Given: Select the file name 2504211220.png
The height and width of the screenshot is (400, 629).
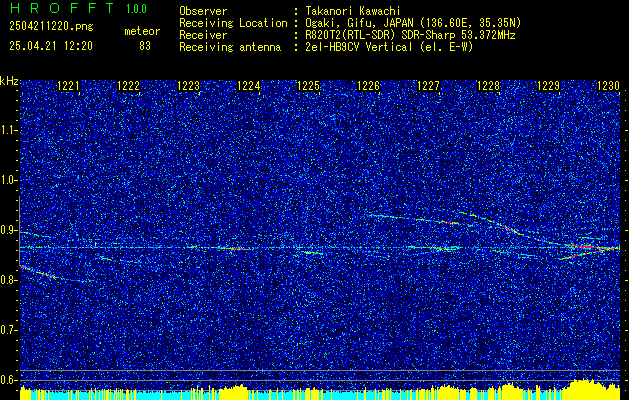Looking at the screenshot, I should [x=51, y=27].
